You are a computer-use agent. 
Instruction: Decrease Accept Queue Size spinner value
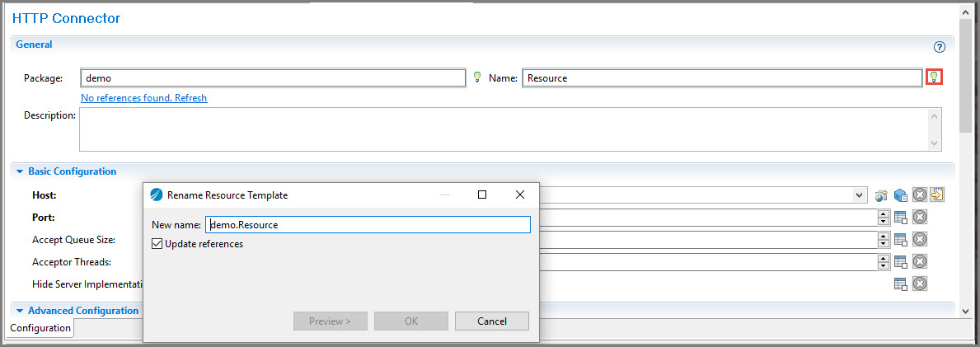click(x=883, y=243)
